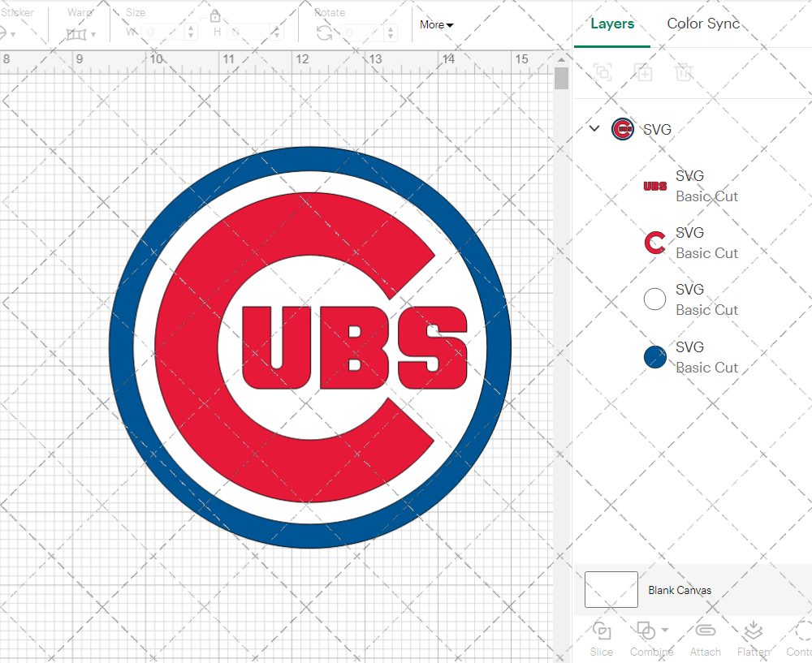This screenshot has width=812, height=663.
Task: Click the Blank Canvas swatch
Action: (611, 589)
